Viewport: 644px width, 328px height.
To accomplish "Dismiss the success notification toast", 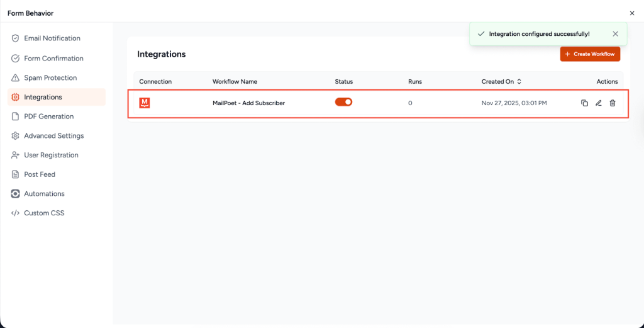I will [x=616, y=34].
